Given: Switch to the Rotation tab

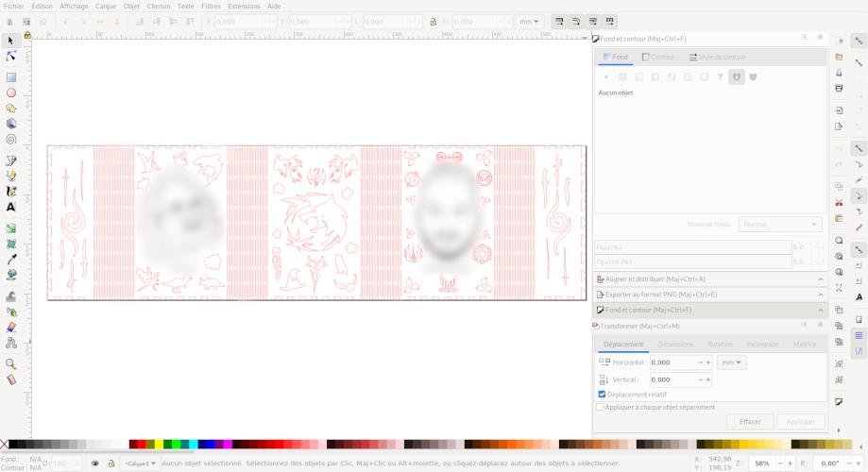Looking at the screenshot, I should pos(720,345).
